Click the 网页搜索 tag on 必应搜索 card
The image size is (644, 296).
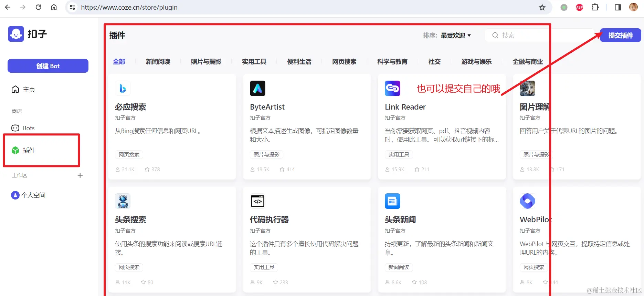pyautogui.click(x=129, y=155)
